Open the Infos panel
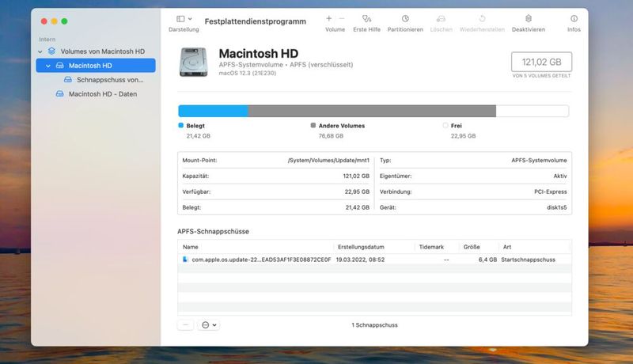The image size is (633, 364). pyautogui.click(x=574, y=18)
